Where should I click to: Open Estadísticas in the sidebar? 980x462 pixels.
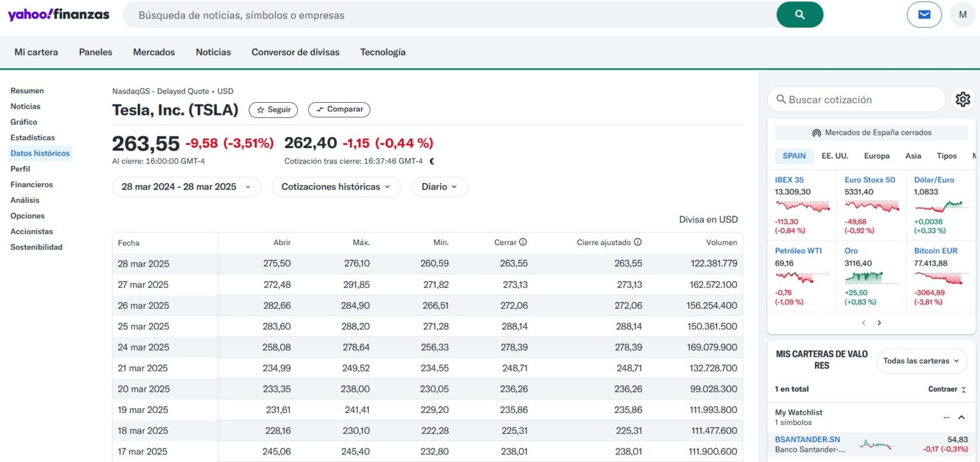coord(33,138)
